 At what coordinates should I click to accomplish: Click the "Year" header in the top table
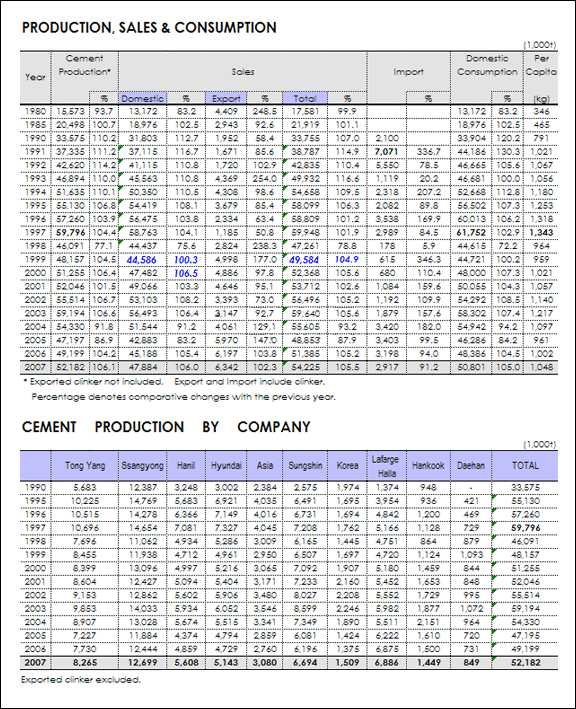point(35,77)
